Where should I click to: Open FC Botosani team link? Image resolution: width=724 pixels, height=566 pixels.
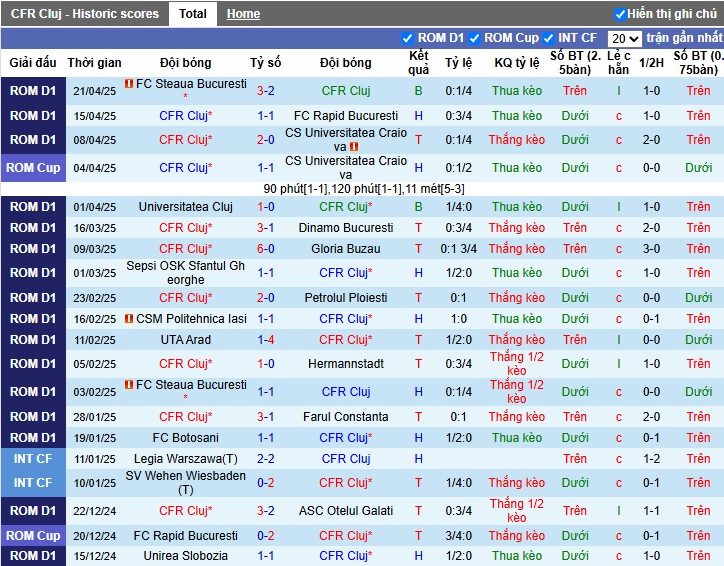(186, 438)
